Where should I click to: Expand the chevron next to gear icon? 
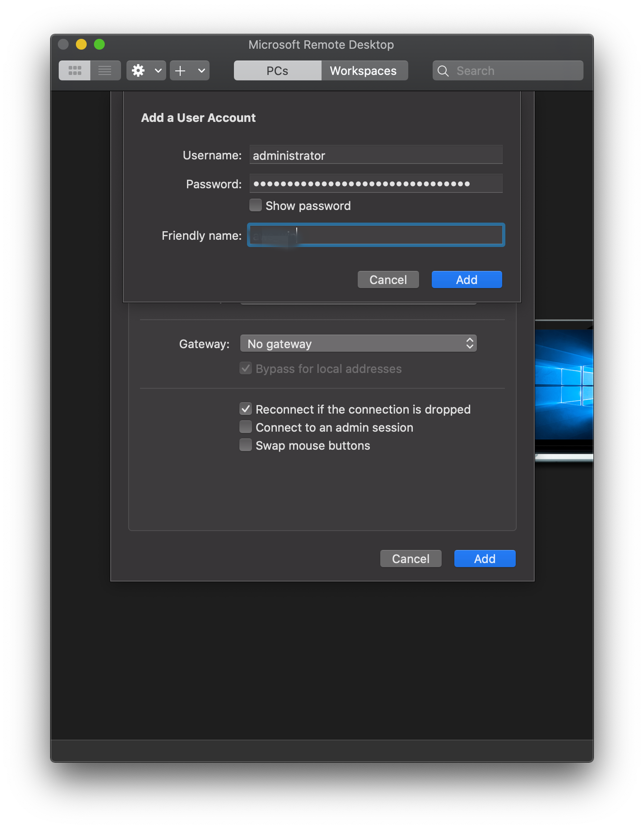[158, 71]
